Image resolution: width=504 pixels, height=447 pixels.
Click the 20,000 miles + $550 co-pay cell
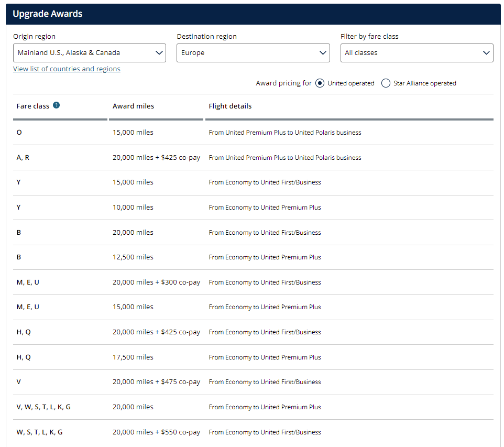pyautogui.click(x=156, y=432)
